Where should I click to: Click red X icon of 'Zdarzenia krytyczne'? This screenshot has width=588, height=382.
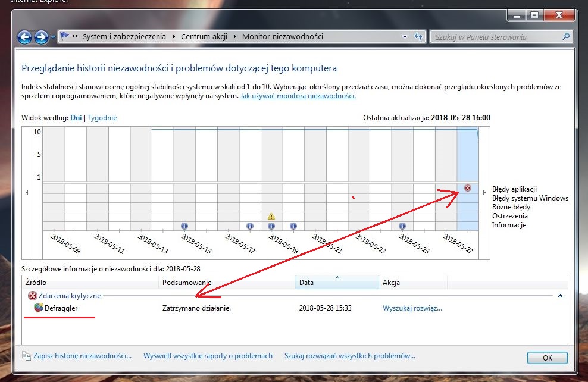point(33,296)
